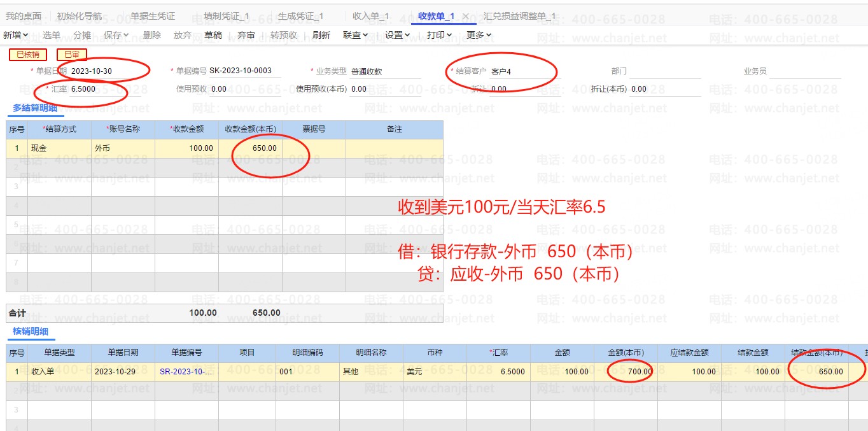The image size is (868, 431).
Task: Click the 票据号 column header
Action: coord(314,129)
